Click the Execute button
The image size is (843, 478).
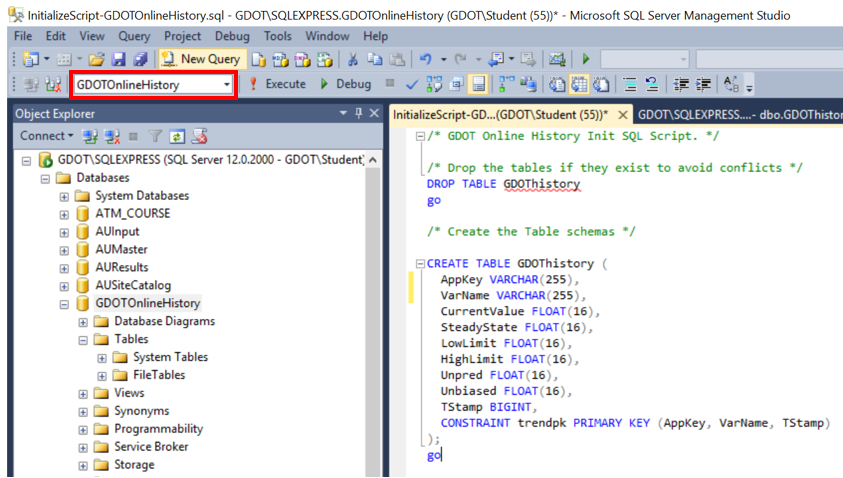click(x=278, y=84)
